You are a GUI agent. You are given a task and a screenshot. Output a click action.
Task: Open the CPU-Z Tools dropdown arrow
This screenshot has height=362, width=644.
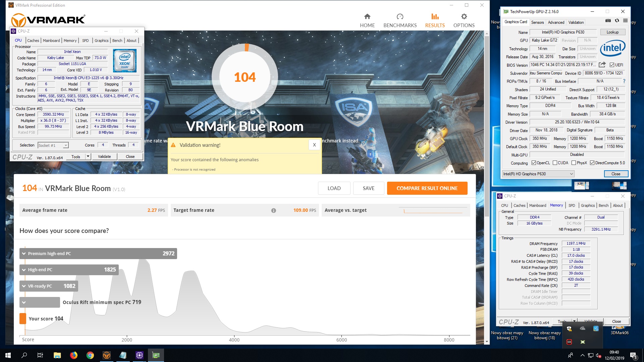tap(88, 157)
